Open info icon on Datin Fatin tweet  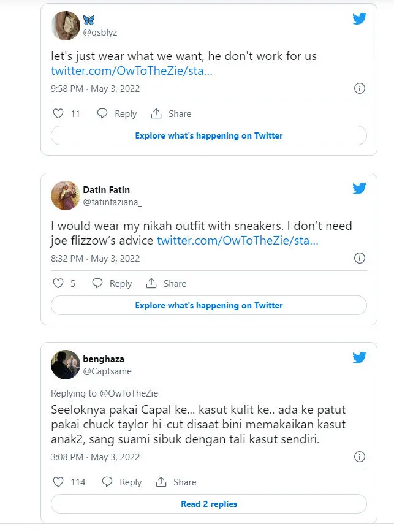click(x=360, y=259)
